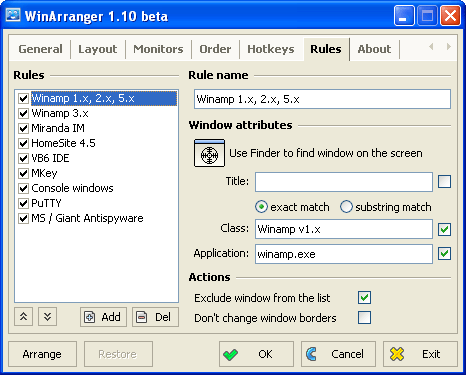Toggle the Class match checkbox
The image size is (466, 375).
click(x=444, y=229)
